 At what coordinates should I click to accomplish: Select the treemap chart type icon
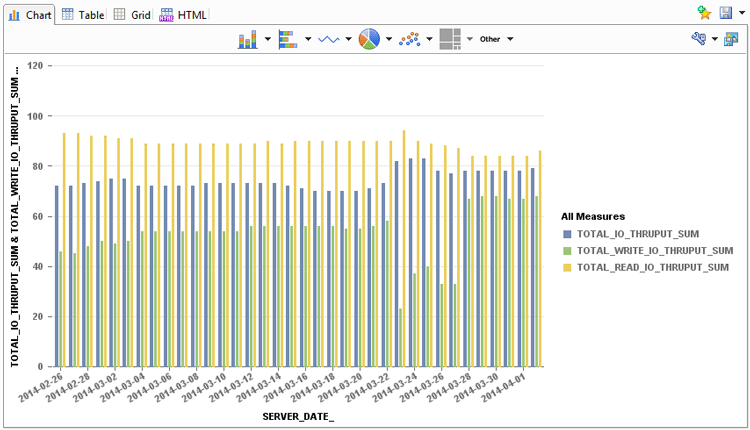click(449, 39)
